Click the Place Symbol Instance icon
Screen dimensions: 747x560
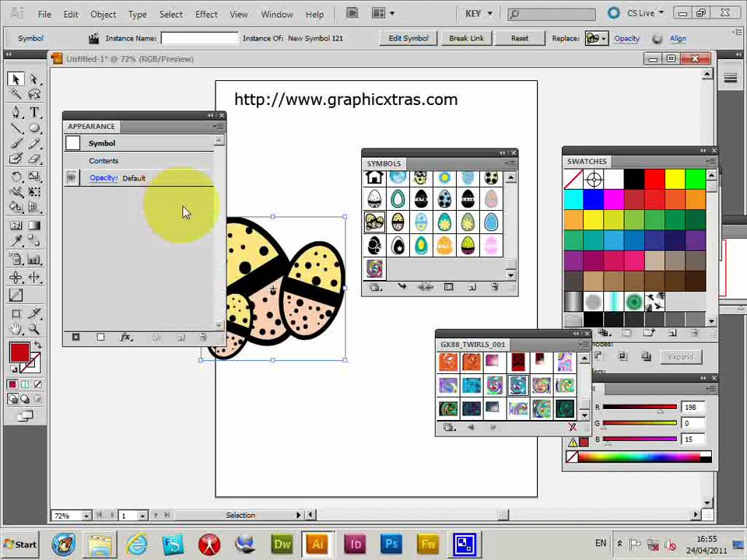(402, 287)
